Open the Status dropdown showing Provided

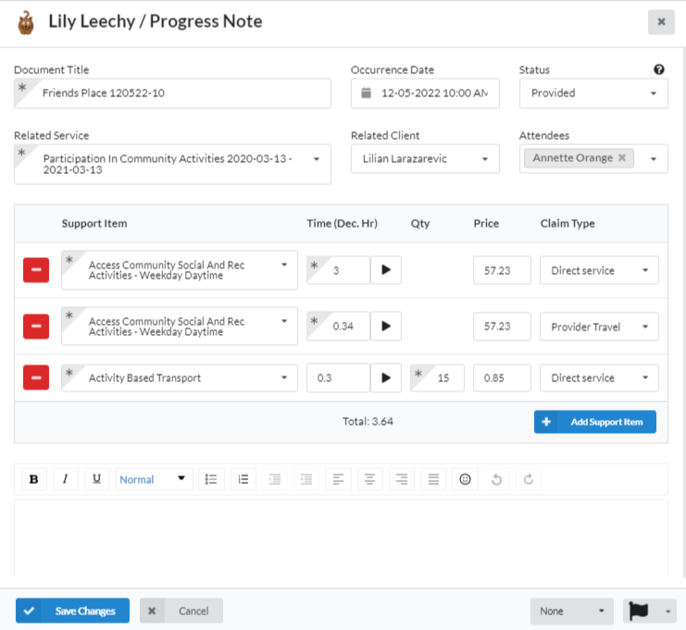(x=593, y=93)
